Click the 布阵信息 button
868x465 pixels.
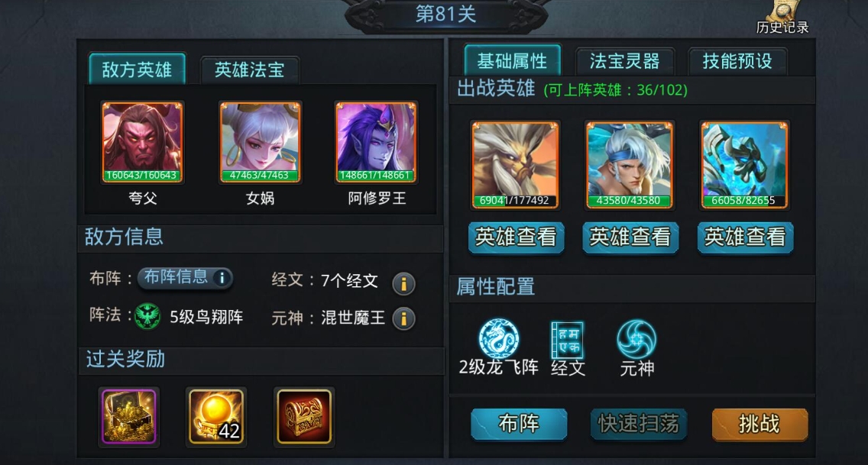pyautogui.click(x=185, y=277)
